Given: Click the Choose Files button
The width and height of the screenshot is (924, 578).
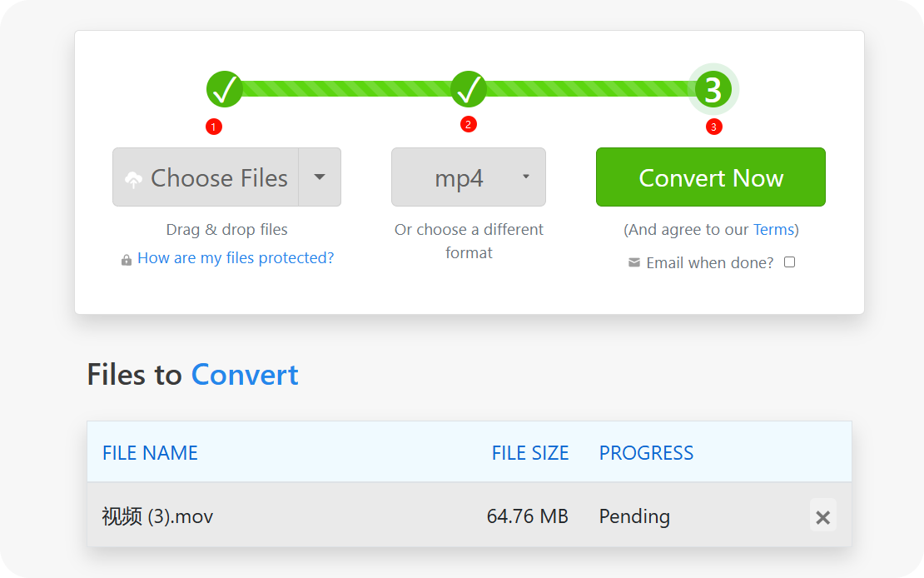Looking at the screenshot, I should (x=206, y=177).
